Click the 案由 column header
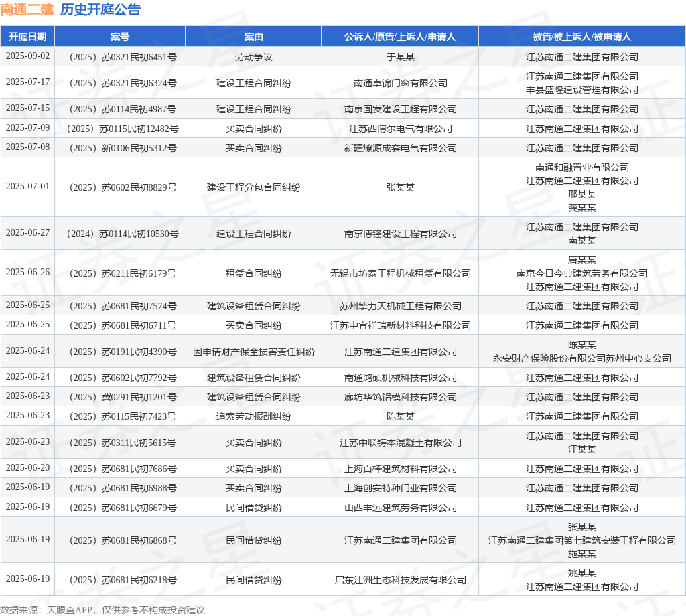The width and height of the screenshot is (686, 616). [x=254, y=37]
